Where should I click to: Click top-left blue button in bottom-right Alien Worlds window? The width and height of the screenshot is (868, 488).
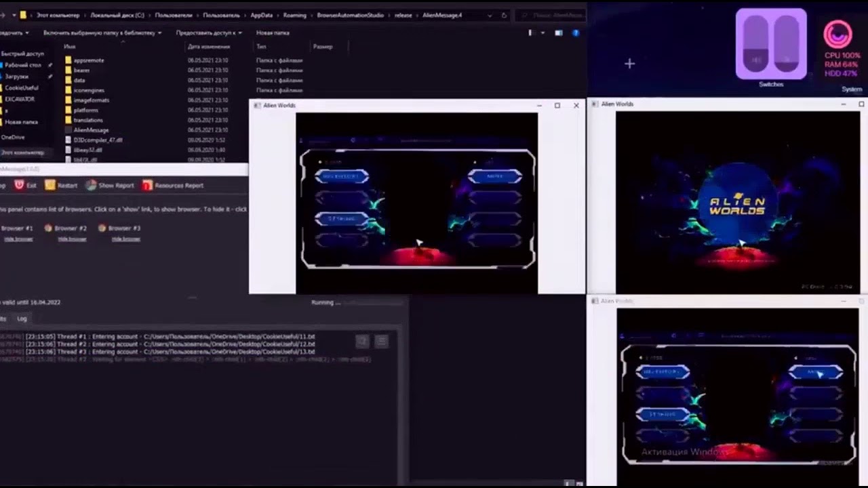click(x=663, y=372)
